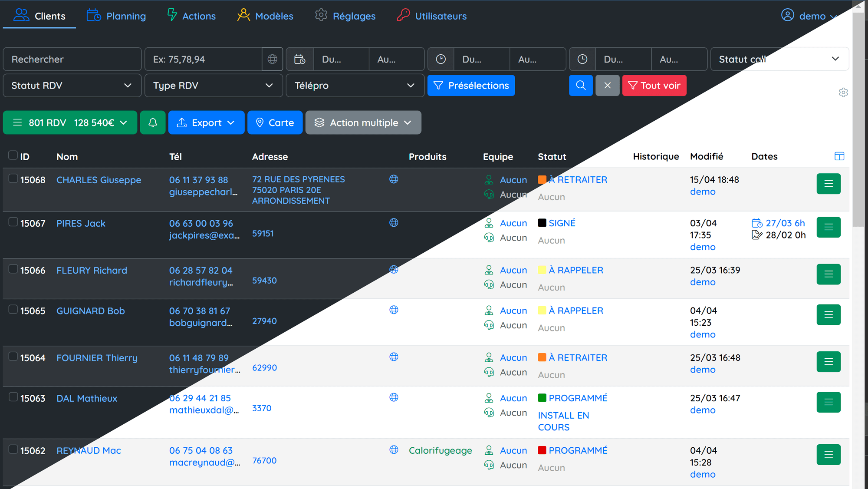The image size is (868, 489).
Task: Open client link FLEURY Richard
Action: coord(92,271)
